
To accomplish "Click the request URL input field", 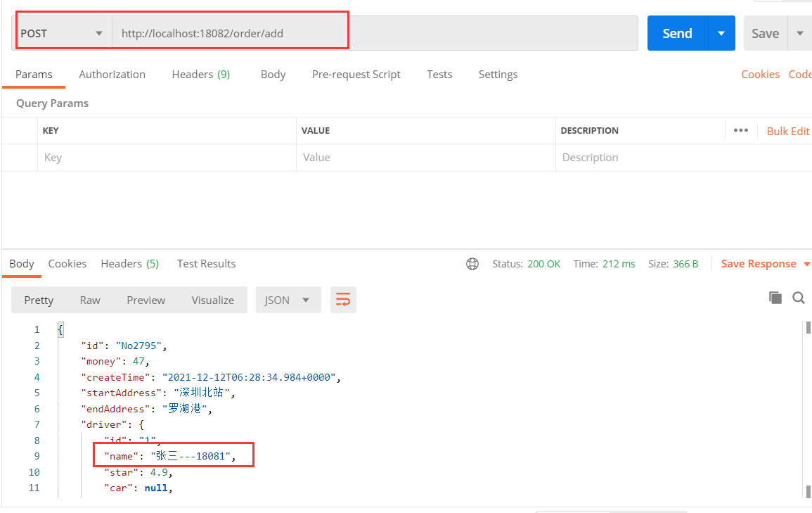I will pyautogui.click(x=375, y=33).
